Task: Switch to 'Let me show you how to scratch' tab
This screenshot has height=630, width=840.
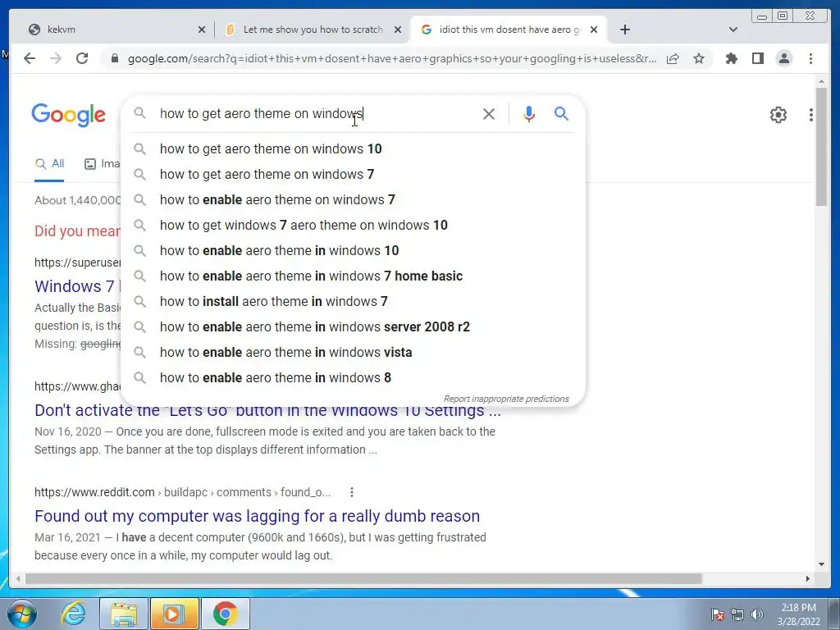Action: pyautogui.click(x=313, y=30)
